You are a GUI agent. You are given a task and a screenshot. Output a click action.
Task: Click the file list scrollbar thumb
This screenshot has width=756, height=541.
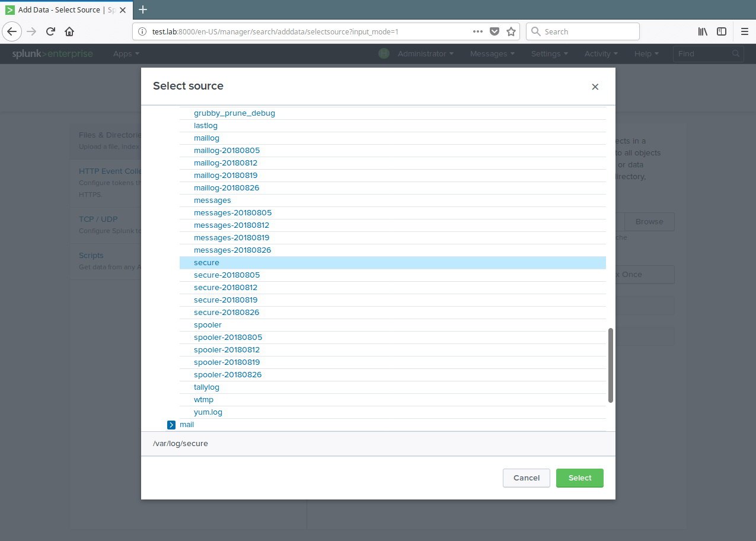click(611, 365)
